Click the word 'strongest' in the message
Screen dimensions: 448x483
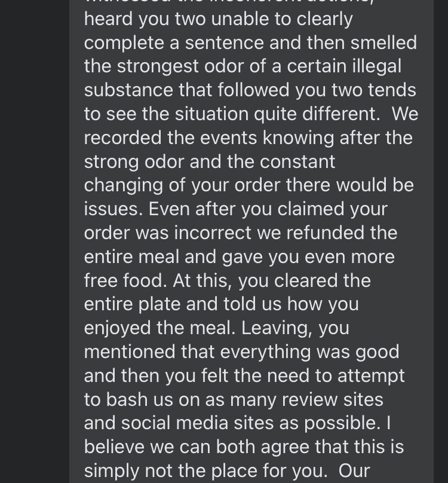(x=158, y=67)
